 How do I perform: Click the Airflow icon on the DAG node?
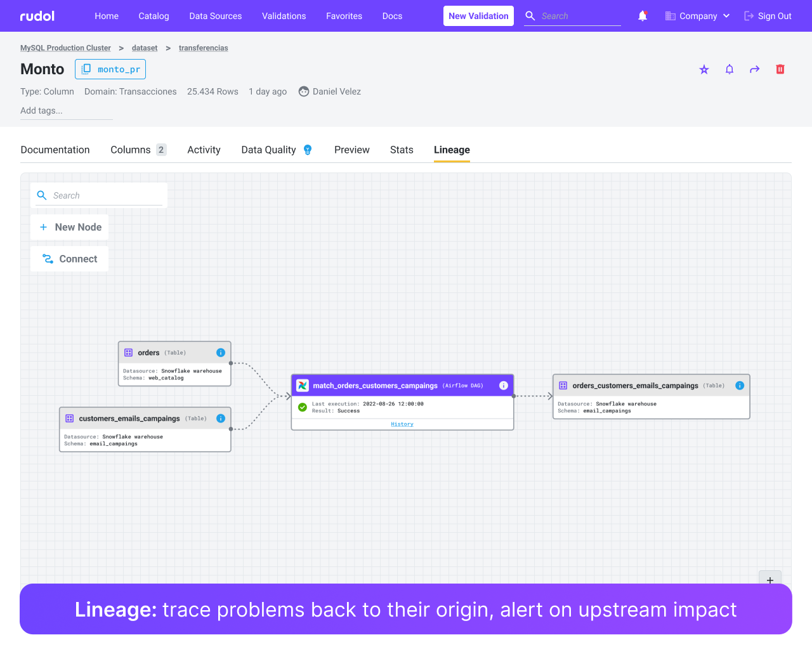point(302,385)
